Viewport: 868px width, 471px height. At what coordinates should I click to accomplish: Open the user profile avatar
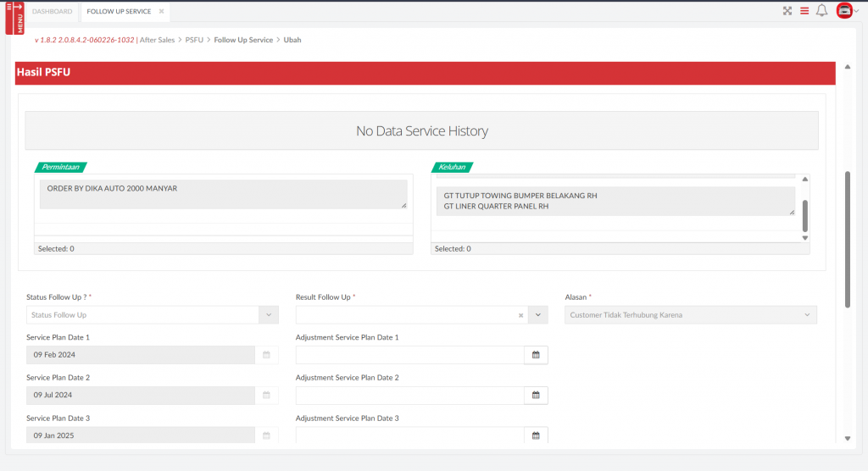pos(844,11)
